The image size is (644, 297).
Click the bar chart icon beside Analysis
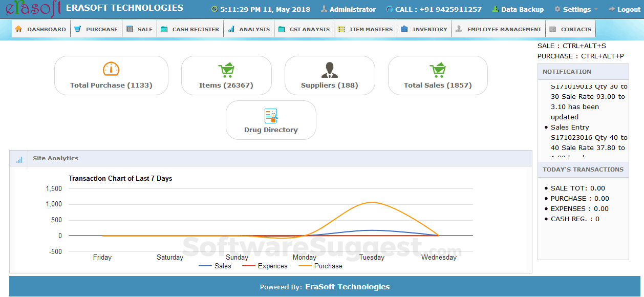click(x=231, y=29)
